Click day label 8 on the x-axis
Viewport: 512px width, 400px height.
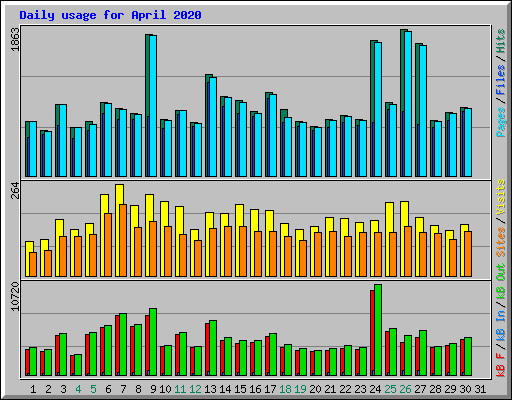coord(138,389)
